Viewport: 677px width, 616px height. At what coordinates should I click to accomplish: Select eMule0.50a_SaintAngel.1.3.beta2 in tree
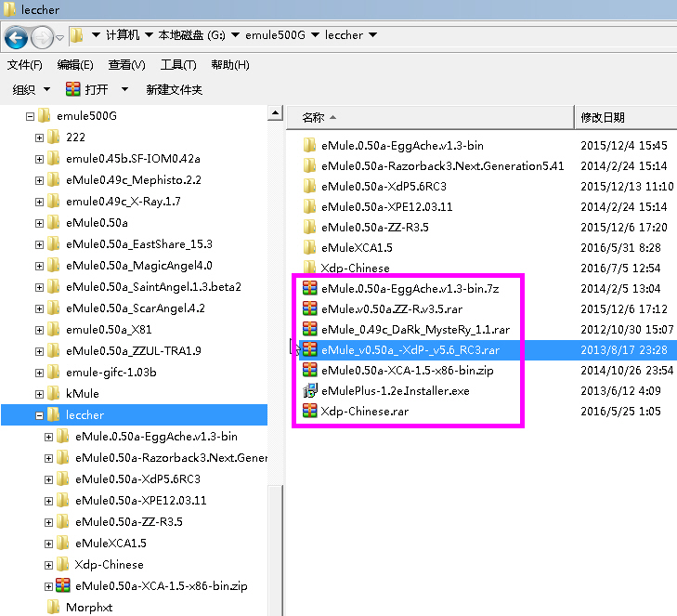coord(153,287)
